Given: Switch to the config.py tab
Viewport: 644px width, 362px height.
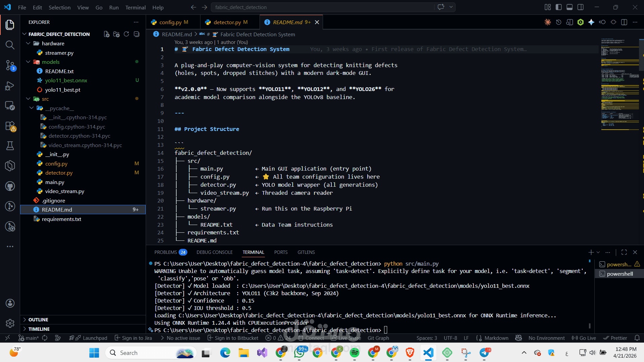Looking at the screenshot, I should (x=173, y=22).
